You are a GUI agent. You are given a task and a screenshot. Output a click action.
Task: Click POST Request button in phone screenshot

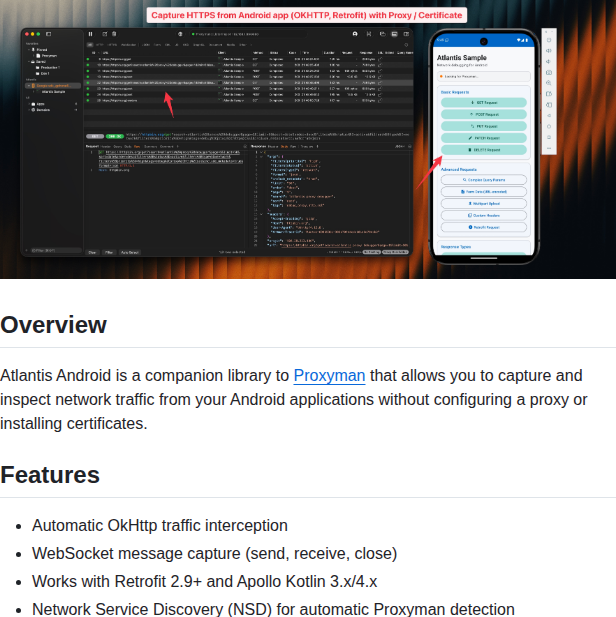click(x=484, y=114)
